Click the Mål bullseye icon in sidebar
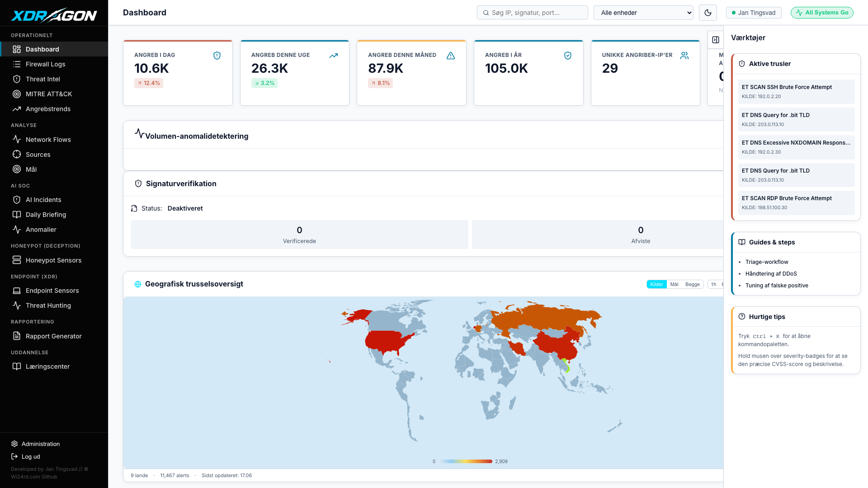This screenshot has width=868, height=488. coord(17,169)
